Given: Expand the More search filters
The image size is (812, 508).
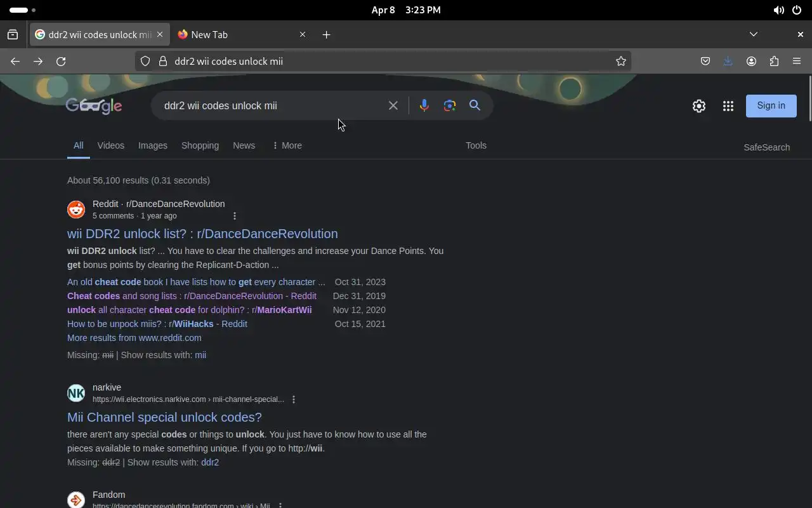Looking at the screenshot, I should point(287,145).
